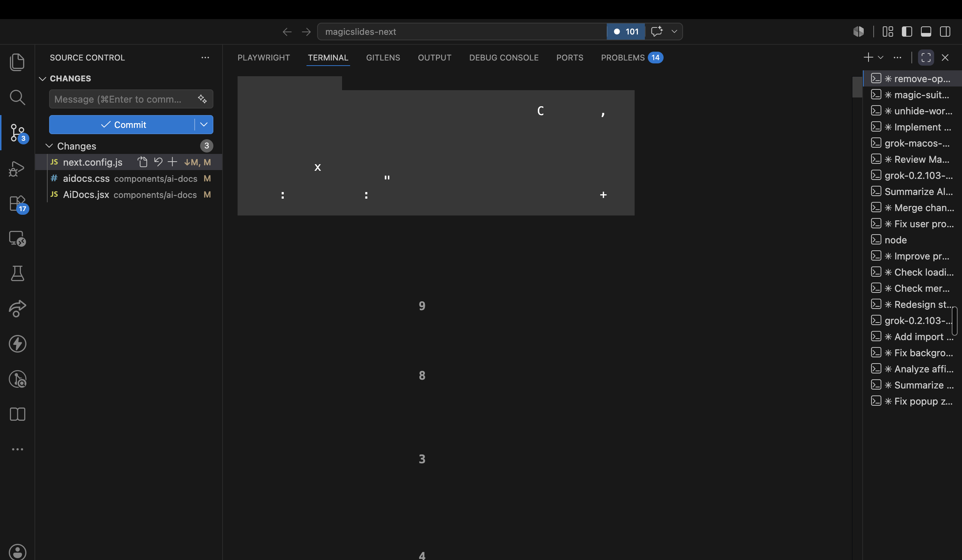
Task: Toggle maximized panel size
Action: [x=926, y=58]
